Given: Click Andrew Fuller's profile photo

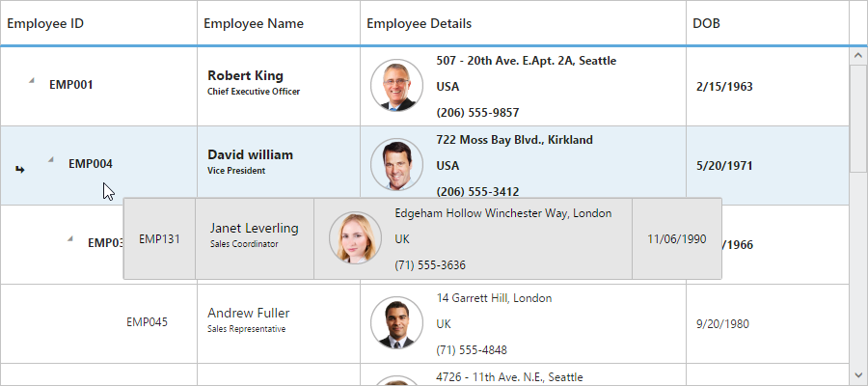Looking at the screenshot, I should (x=396, y=323).
